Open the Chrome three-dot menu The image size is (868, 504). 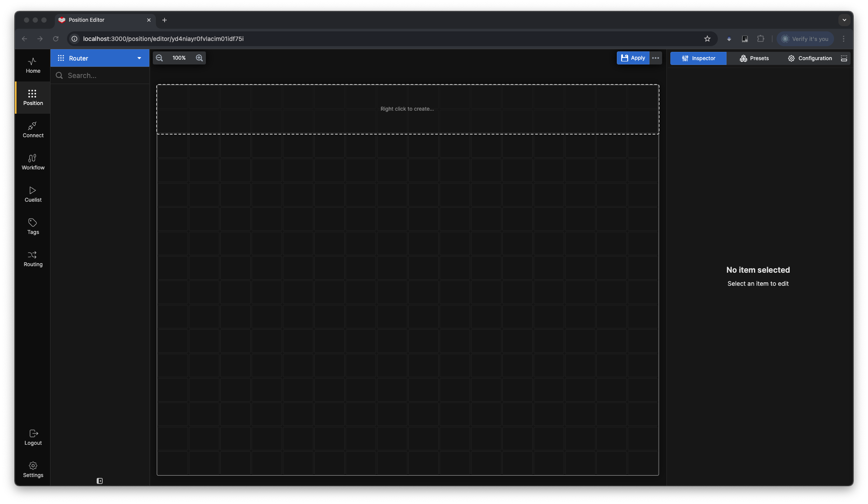(x=844, y=39)
